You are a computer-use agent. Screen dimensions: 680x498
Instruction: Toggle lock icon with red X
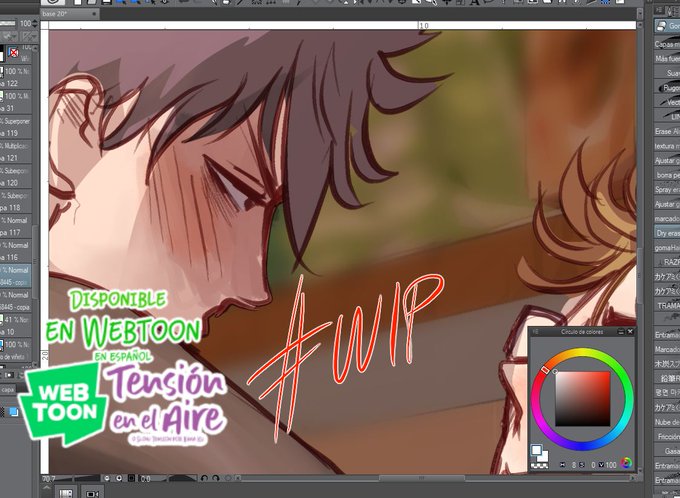tap(14, 53)
